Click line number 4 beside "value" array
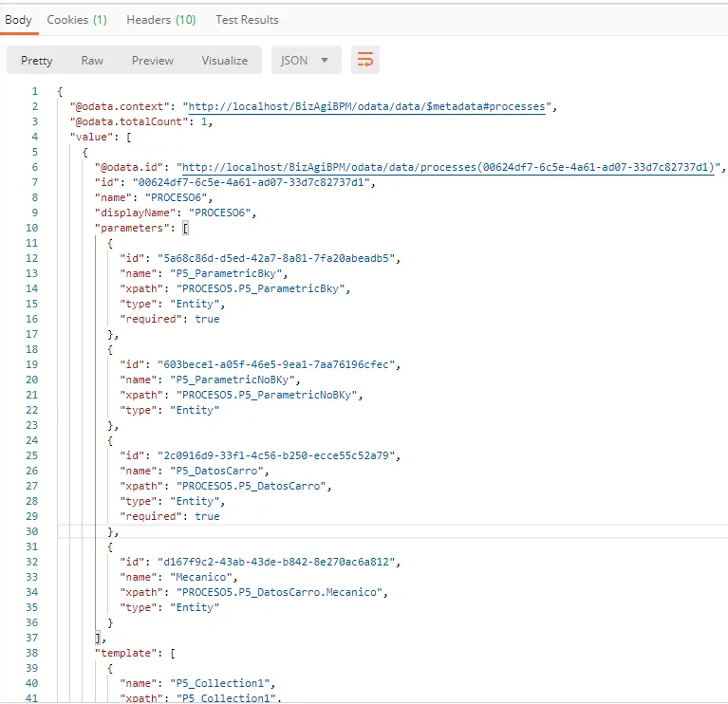Viewport: 728px width, 704px height. tap(35, 137)
